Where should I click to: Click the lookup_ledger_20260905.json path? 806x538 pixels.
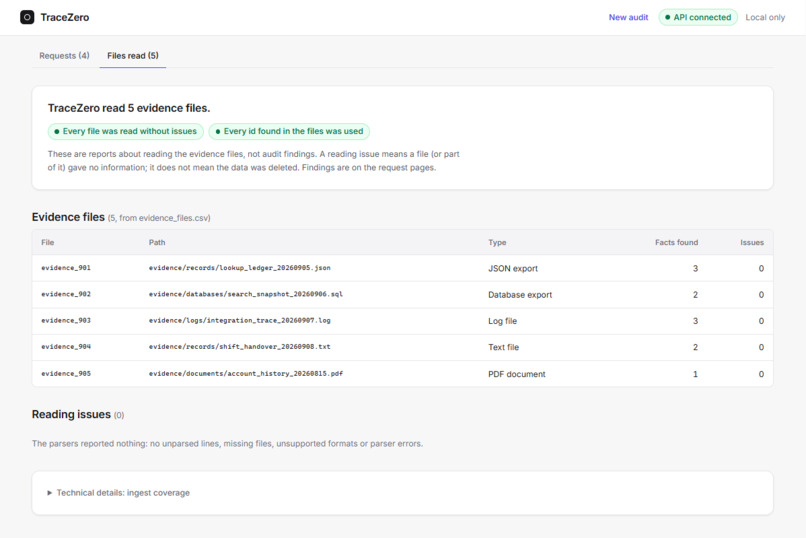240,268
